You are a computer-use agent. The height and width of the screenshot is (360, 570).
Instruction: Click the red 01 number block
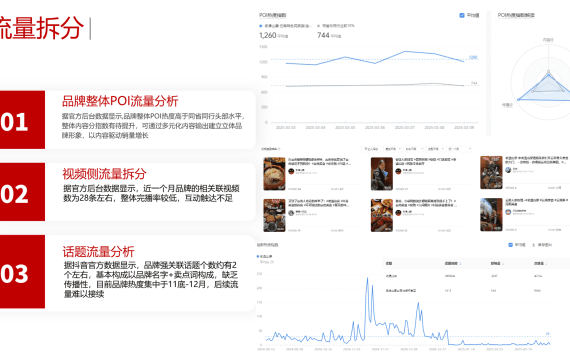click(x=23, y=120)
